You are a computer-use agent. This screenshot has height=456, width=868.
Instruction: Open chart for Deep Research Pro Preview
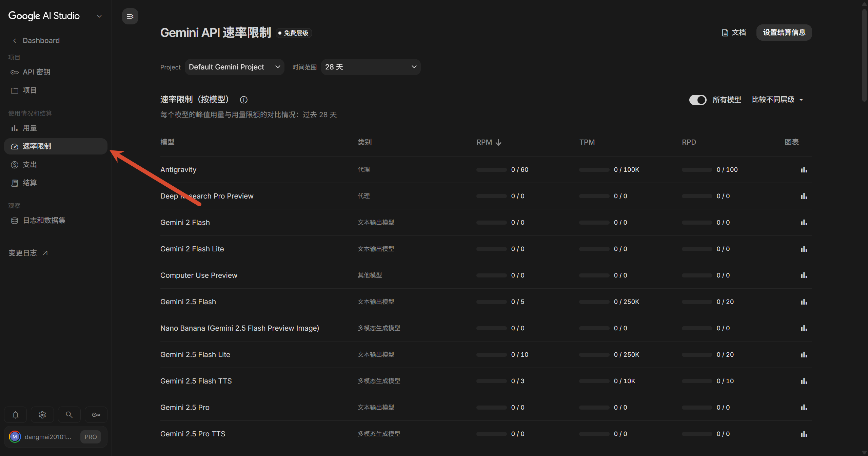(x=804, y=196)
